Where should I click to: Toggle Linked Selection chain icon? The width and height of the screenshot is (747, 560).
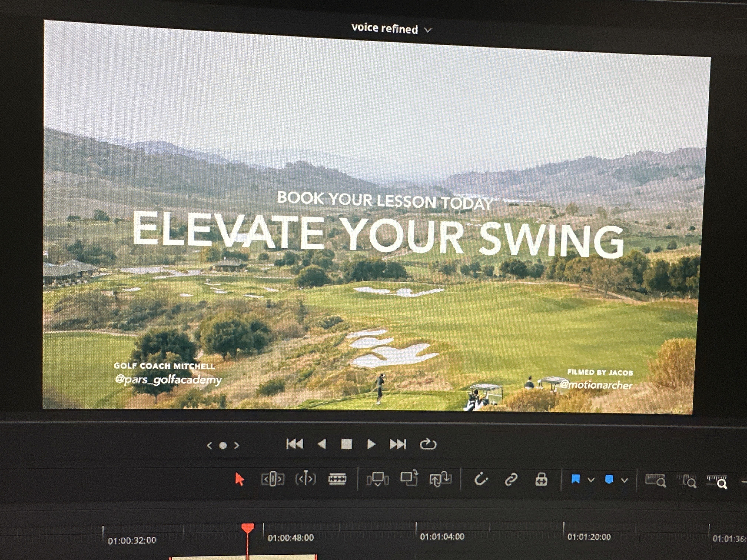tap(511, 479)
